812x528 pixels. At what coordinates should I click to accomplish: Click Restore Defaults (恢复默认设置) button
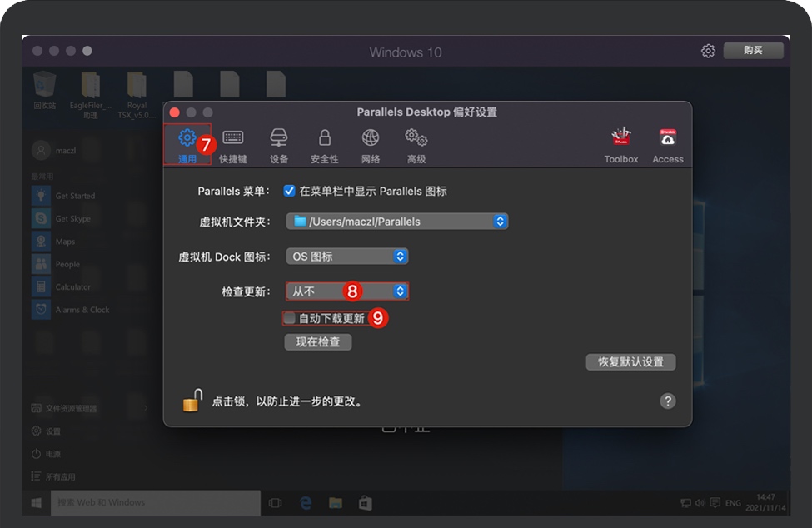point(630,361)
